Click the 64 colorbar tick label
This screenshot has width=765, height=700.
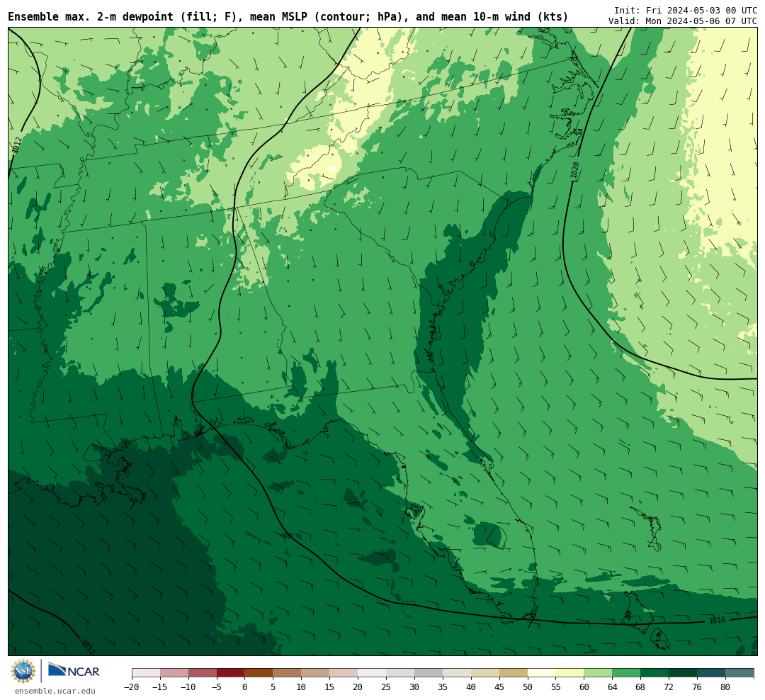pos(613,687)
